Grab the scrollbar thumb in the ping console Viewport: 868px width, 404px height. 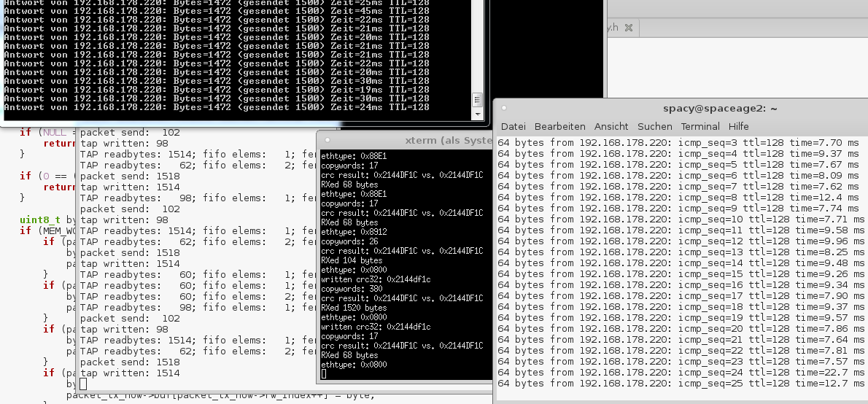tap(477, 100)
